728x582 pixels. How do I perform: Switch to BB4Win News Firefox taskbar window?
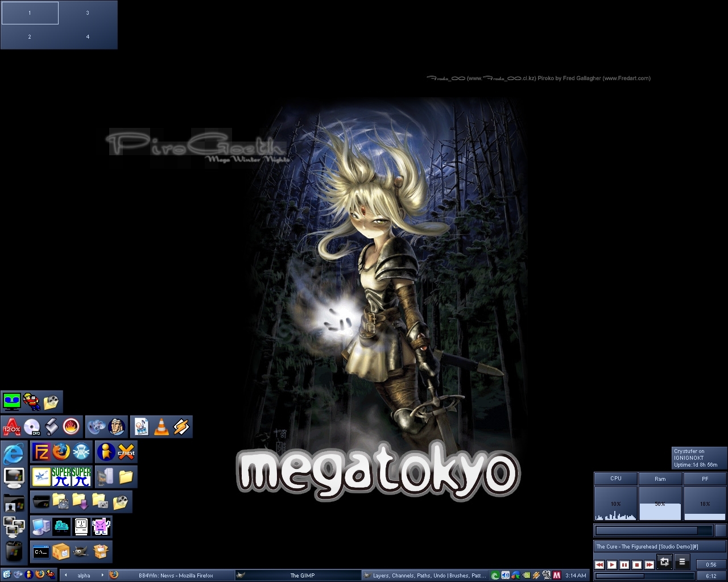[x=170, y=575]
